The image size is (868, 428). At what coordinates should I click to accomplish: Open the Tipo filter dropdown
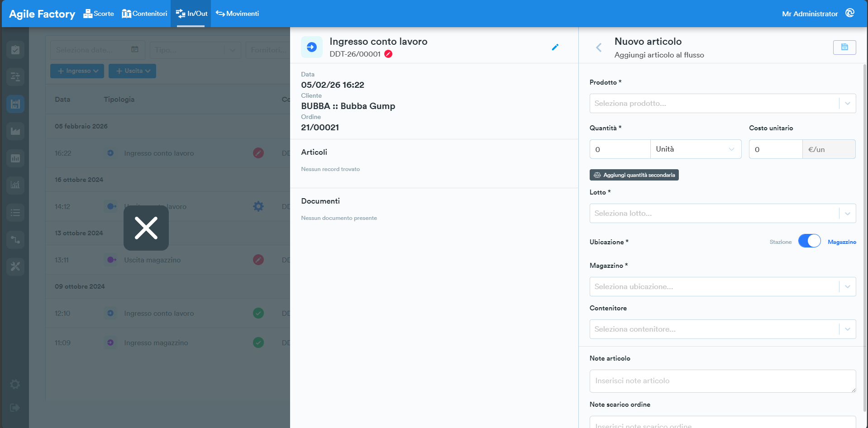195,50
